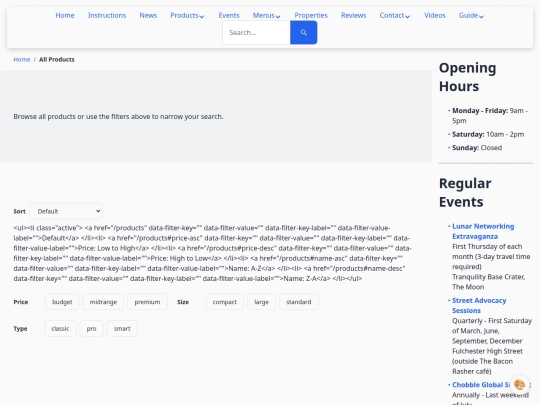Open Street Advocacy Sessions event link
Image resolution: width=540 pixels, height=405 pixels.
pos(479,305)
